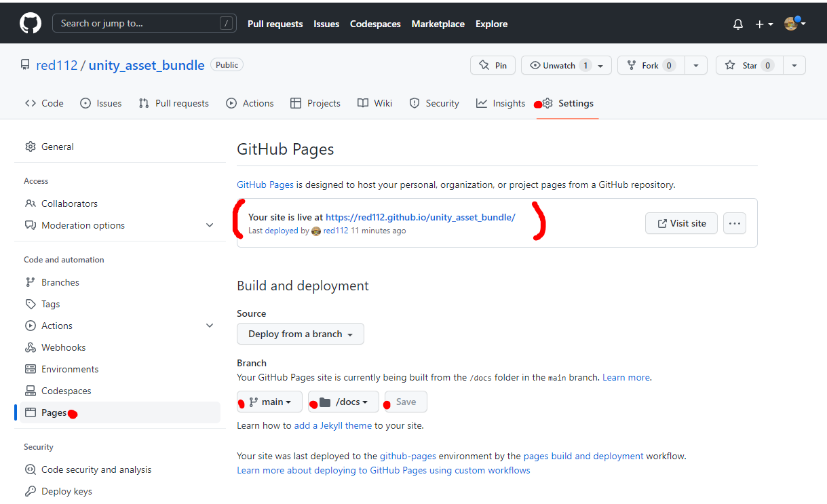The image size is (827, 504).
Task: Open sidebar Codespaces settings item
Action: click(120, 391)
